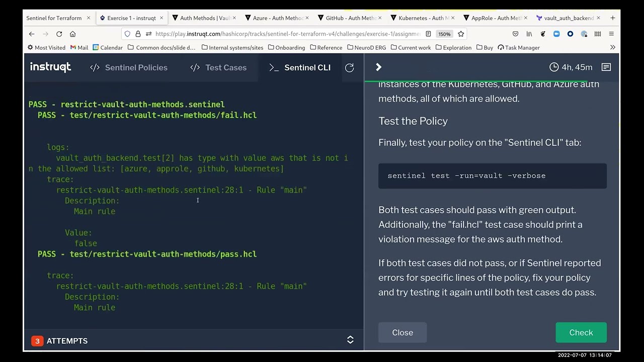Open the Buy bookmark folder
644x362 pixels.
click(485, 47)
